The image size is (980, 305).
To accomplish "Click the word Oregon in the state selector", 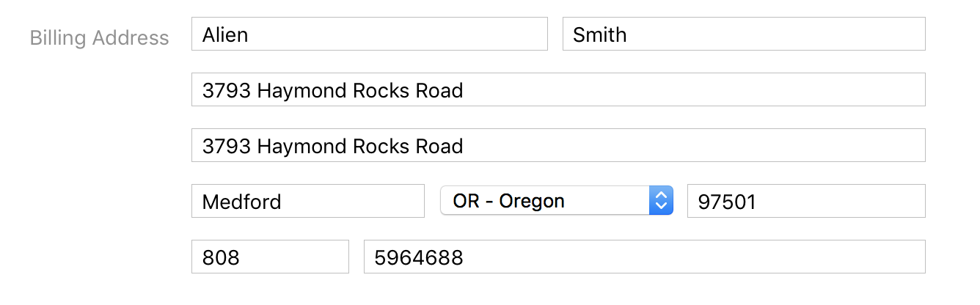I will (x=532, y=201).
